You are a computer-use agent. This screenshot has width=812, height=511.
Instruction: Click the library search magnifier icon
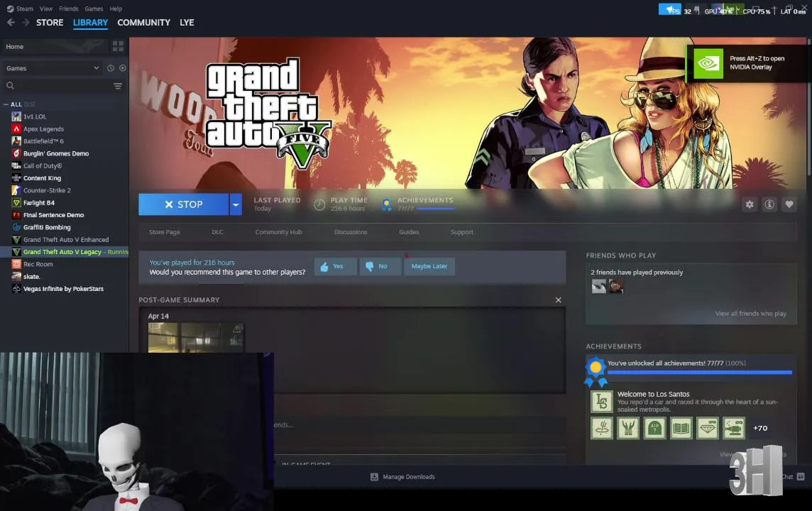tap(11, 85)
